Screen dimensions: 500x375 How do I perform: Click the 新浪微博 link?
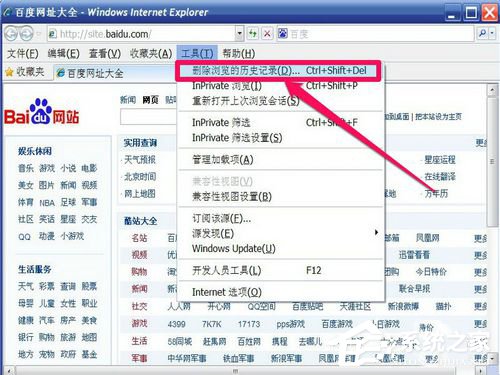(x=403, y=306)
